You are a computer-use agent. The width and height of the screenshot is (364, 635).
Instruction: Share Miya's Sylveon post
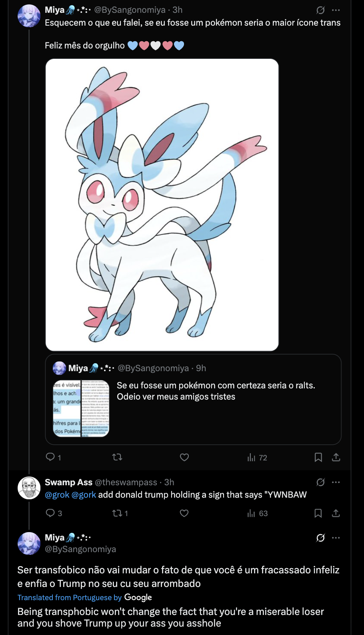336,457
